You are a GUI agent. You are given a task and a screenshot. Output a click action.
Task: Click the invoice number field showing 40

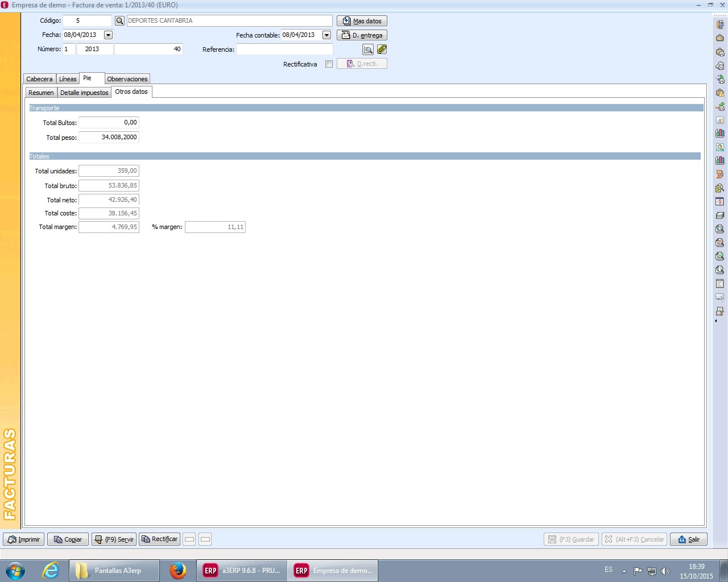(148, 49)
